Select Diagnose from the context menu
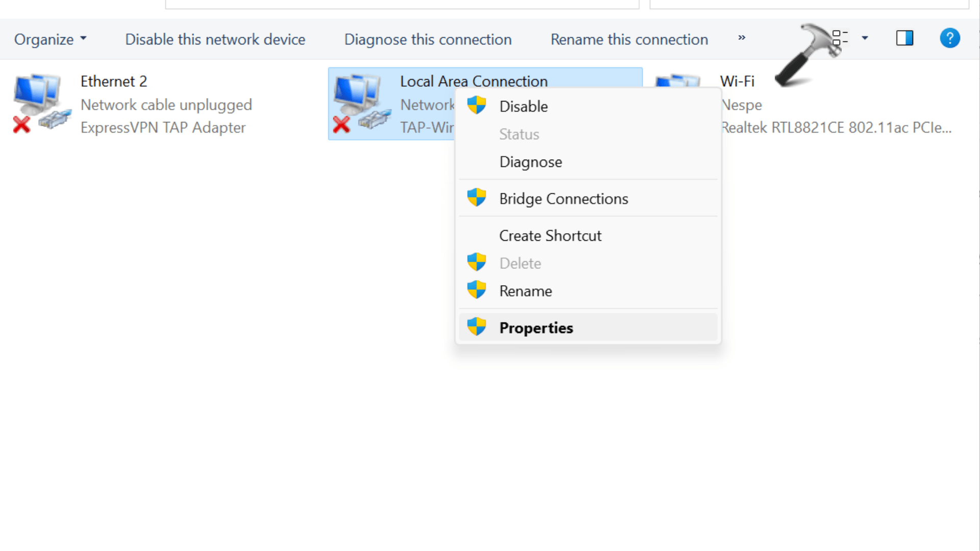 tap(531, 162)
